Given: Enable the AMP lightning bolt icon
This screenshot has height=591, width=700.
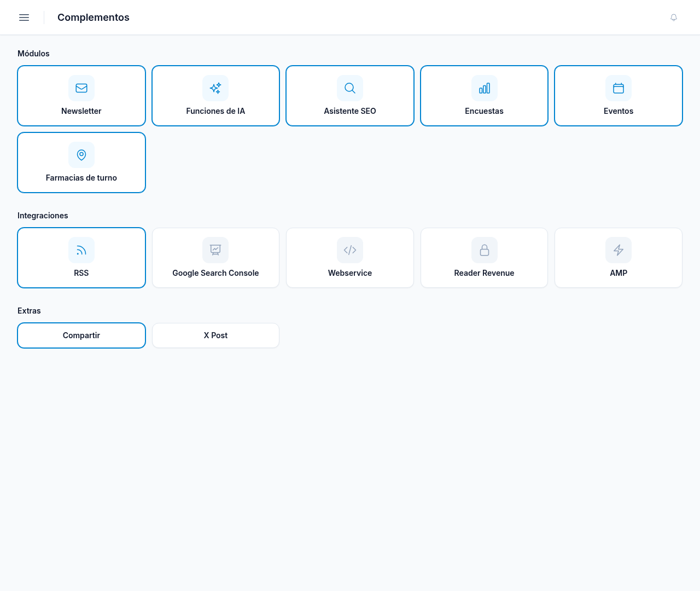Looking at the screenshot, I should pyautogui.click(x=619, y=250).
